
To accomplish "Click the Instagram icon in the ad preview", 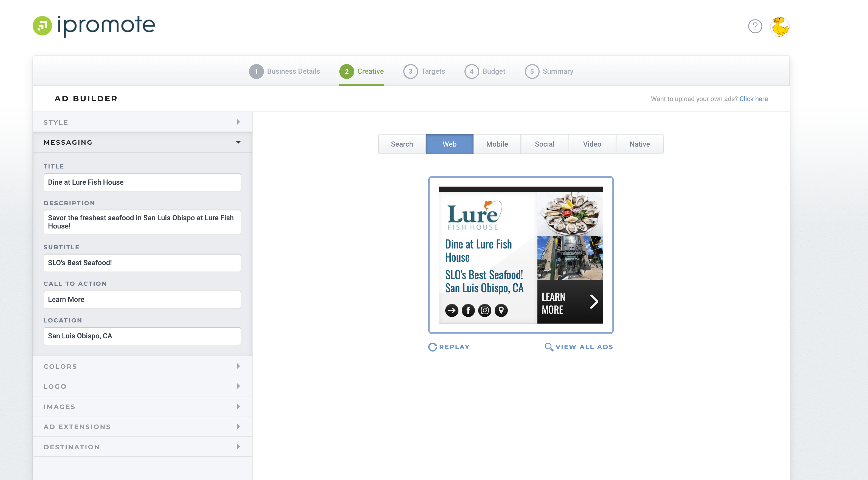I will pyautogui.click(x=484, y=310).
